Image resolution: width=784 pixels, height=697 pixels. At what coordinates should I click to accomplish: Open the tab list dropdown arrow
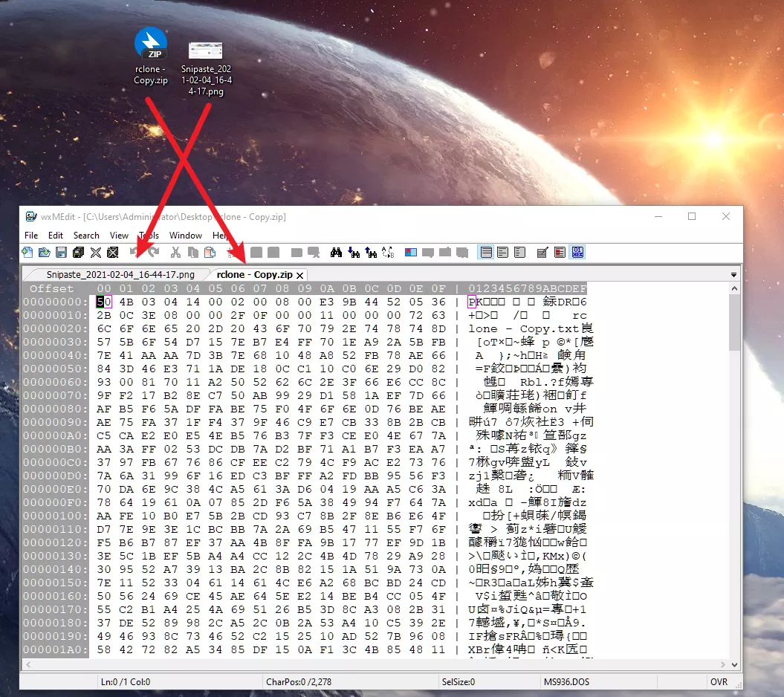733,275
